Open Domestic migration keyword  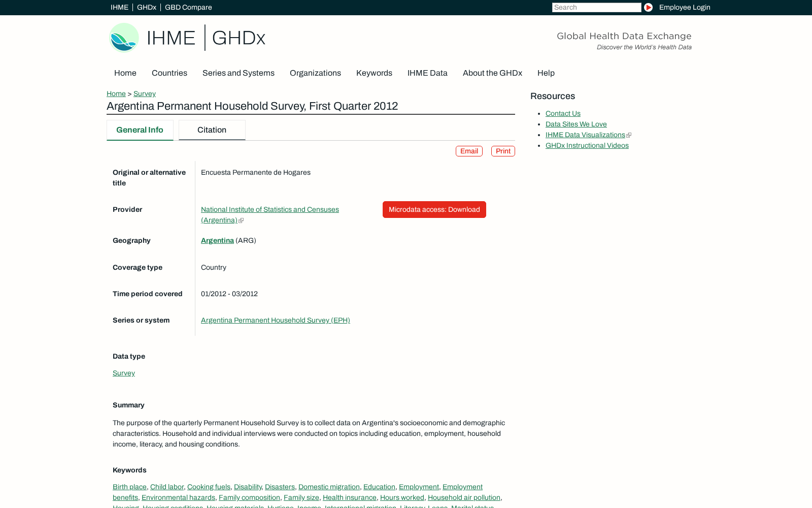pos(329,487)
